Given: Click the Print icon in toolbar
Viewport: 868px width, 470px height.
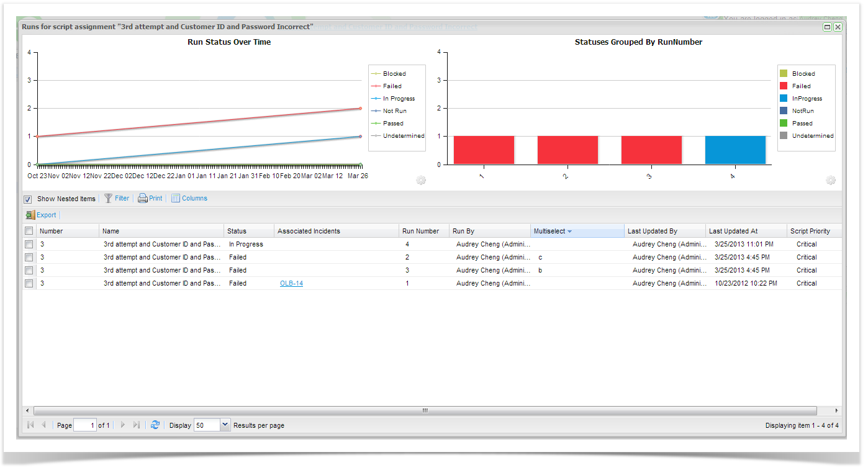Looking at the screenshot, I should [x=143, y=199].
